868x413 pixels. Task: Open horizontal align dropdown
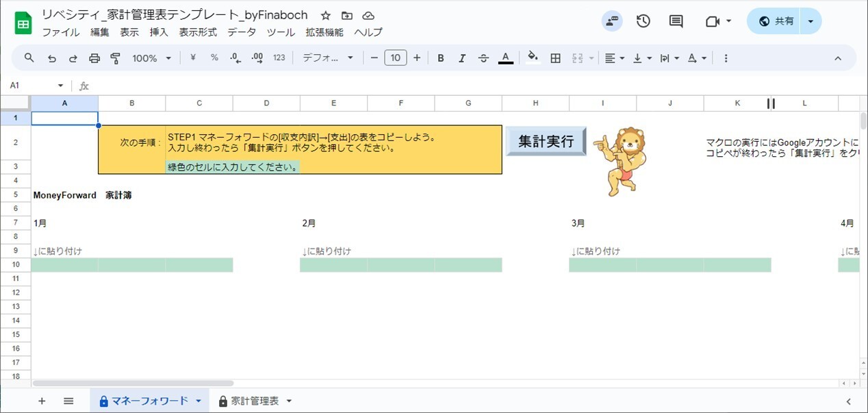click(x=615, y=58)
